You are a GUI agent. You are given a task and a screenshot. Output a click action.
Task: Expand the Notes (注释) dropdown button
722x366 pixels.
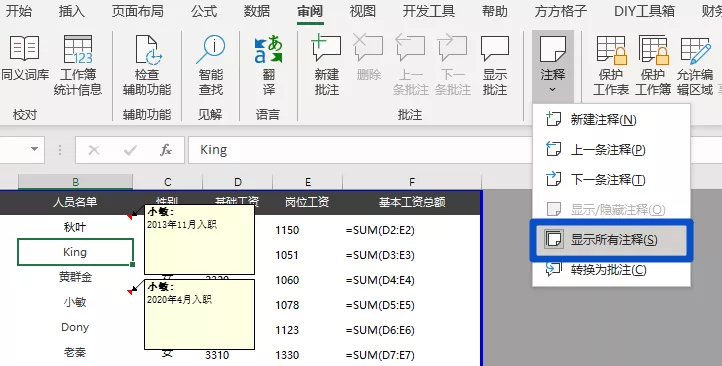click(x=553, y=66)
